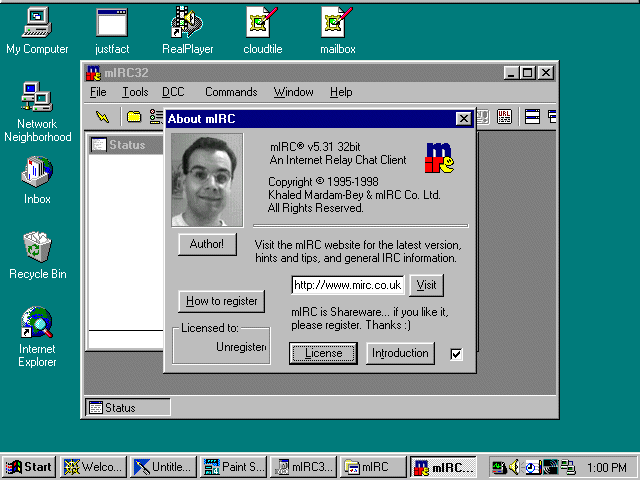Click the taskbar clock showing 1:00 PM
640x480 pixels.
tap(607, 467)
